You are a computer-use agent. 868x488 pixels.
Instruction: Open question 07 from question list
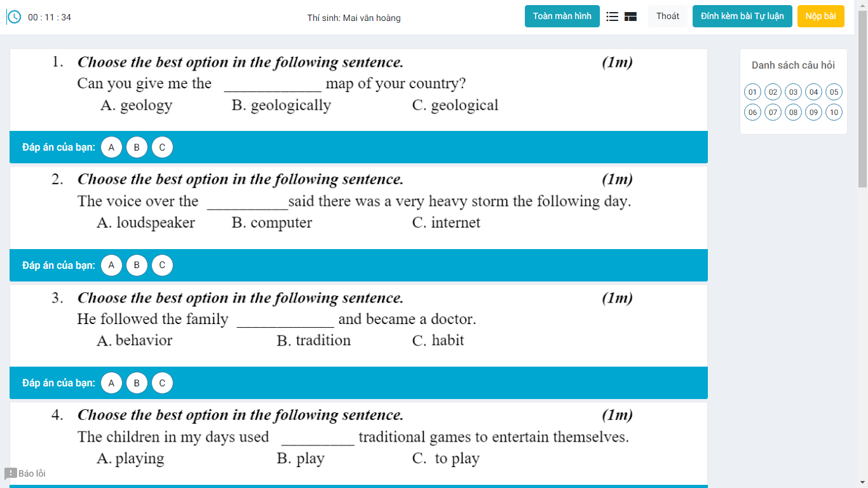point(773,112)
